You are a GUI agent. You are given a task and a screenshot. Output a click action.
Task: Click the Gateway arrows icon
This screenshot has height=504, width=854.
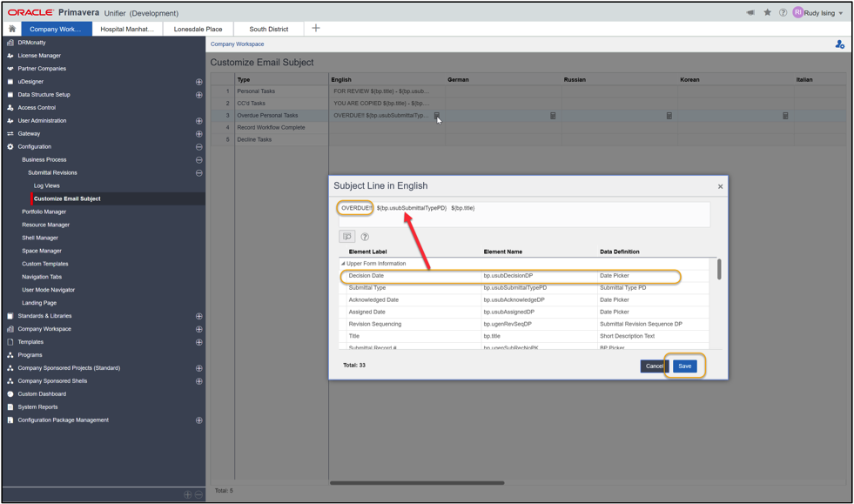pos(10,134)
